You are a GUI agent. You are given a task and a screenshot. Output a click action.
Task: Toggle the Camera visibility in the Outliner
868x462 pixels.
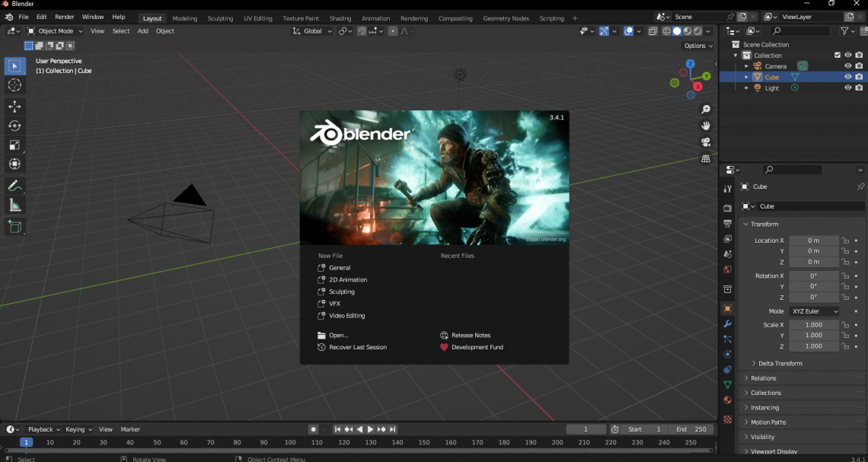click(x=847, y=65)
